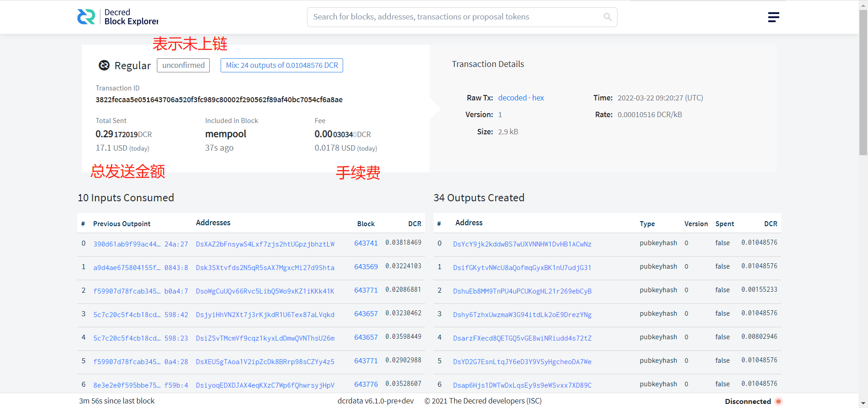This screenshot has width=868, height=408.
Task: Open input address DsoWgCuUQv66Rvc5LibQ5Wo9xKZ1iKKk41K
Action: pyautogui.click(x=265, y=291)
